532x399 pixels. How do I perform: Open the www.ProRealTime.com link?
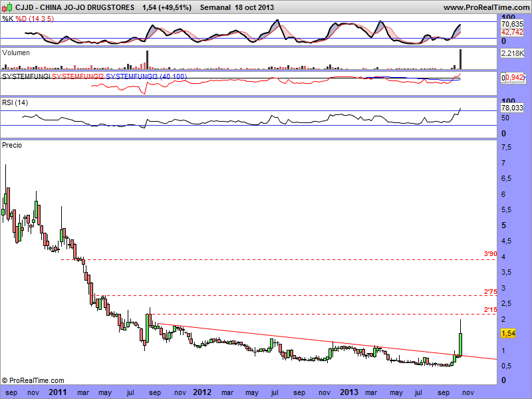[486, 7]
